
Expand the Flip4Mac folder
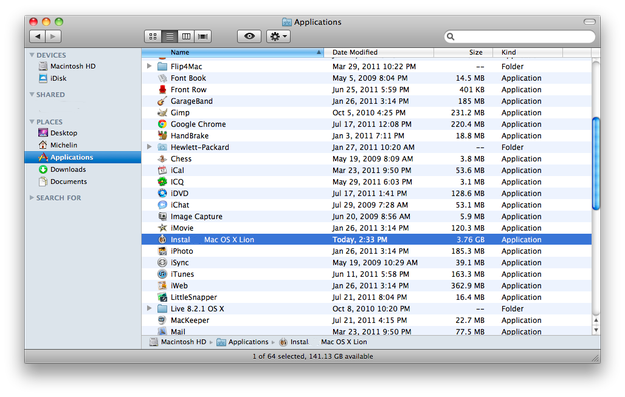149,66
